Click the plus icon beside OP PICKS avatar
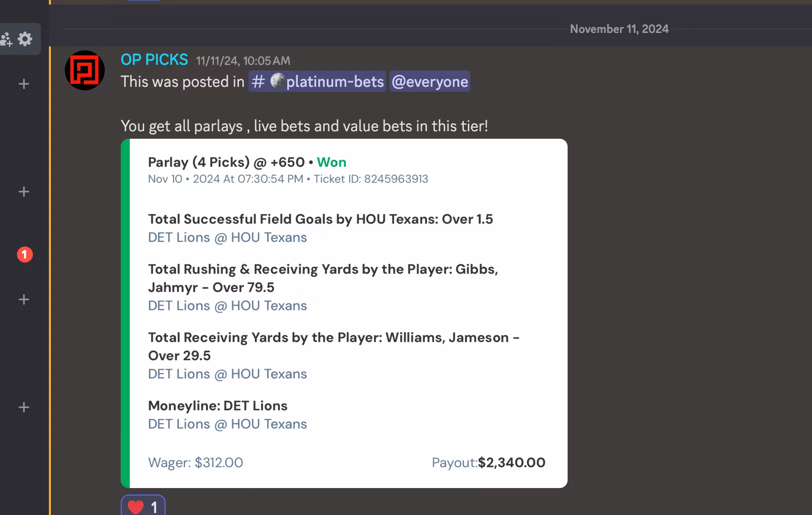The height and width of the screenshot is (515, 812). pyautogui.click(x=24, y=84)
